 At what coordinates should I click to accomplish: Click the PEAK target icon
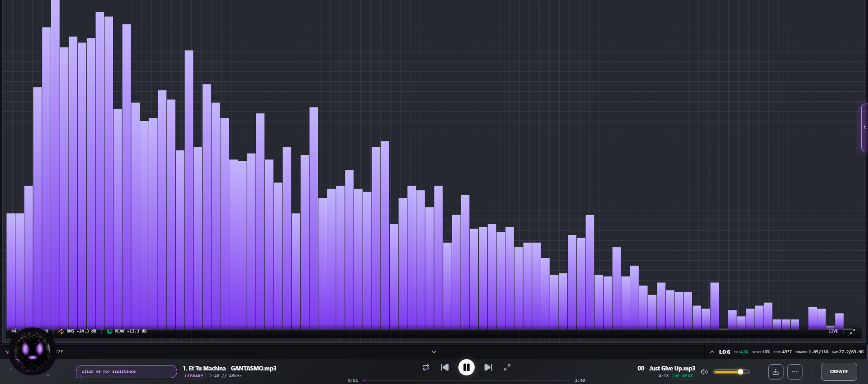(x=109, y=331)
